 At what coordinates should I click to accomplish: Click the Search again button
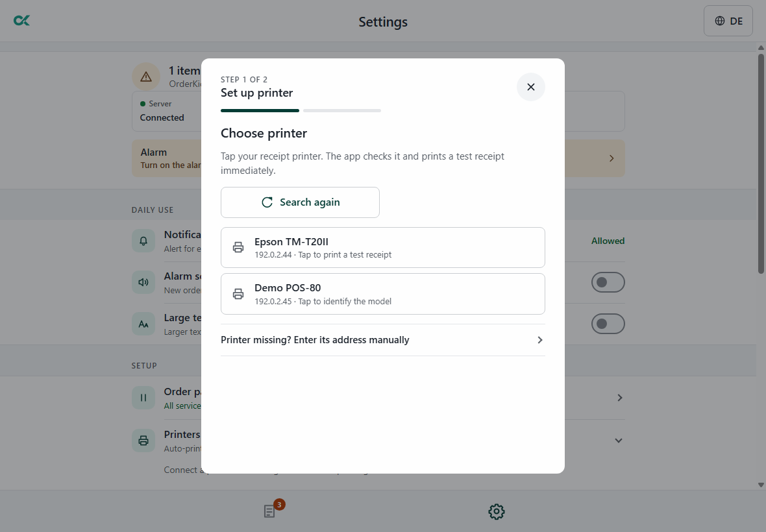pyautogui.click(x=300, y=202)
